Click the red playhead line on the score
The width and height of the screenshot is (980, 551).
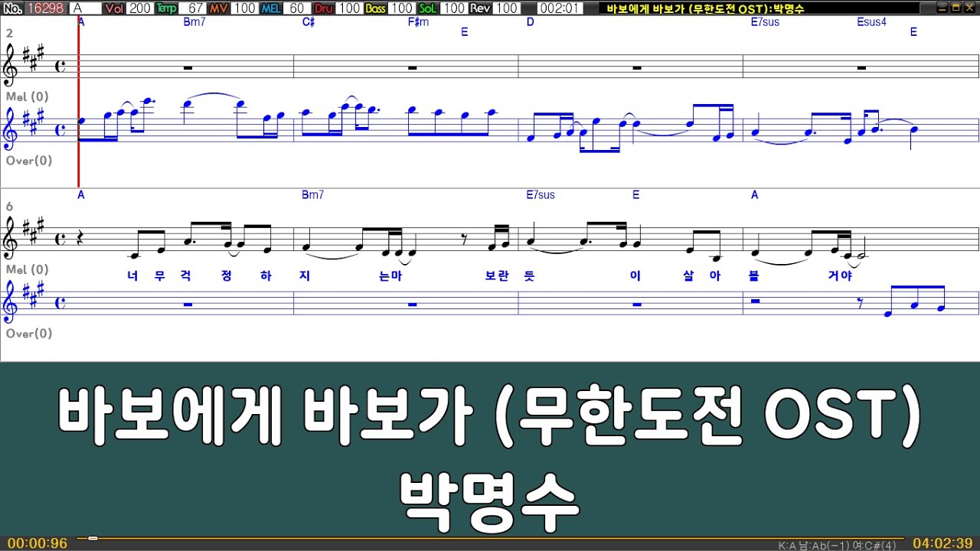point(78,102)
